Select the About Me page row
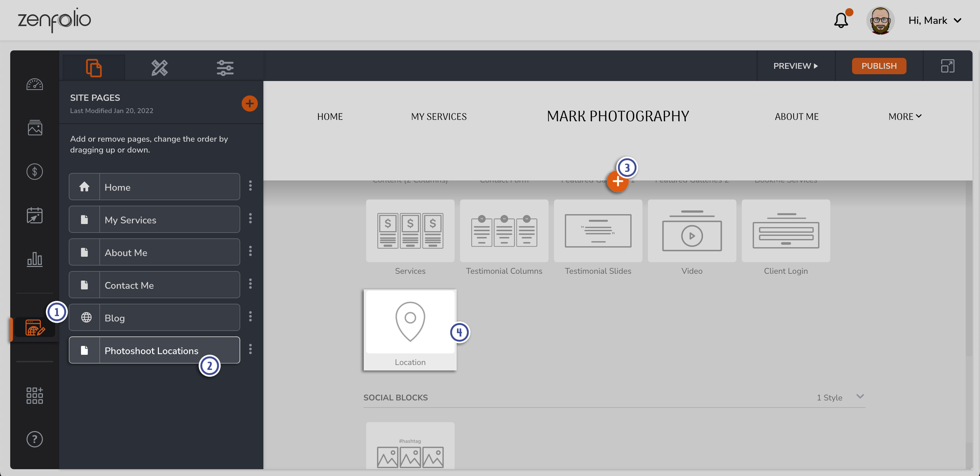The image size is (980, 476). click(154, 252)
